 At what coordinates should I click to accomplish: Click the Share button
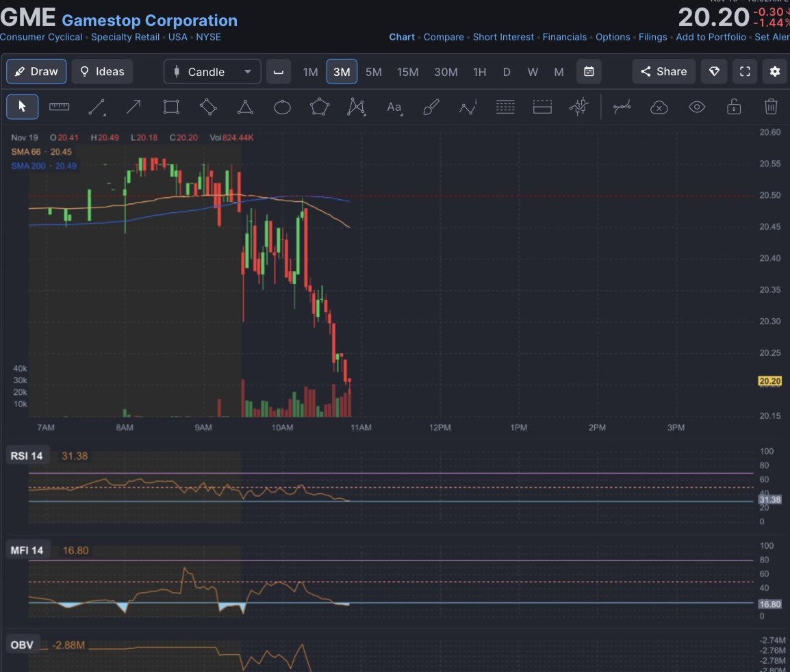pos(663,71)
